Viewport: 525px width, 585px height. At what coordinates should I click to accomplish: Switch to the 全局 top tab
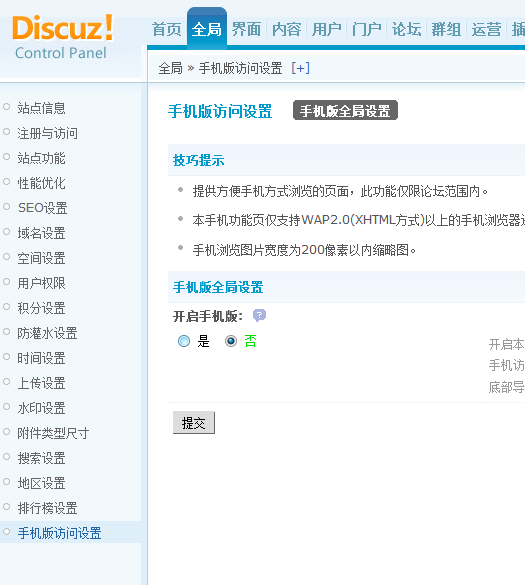click(207, 29)
